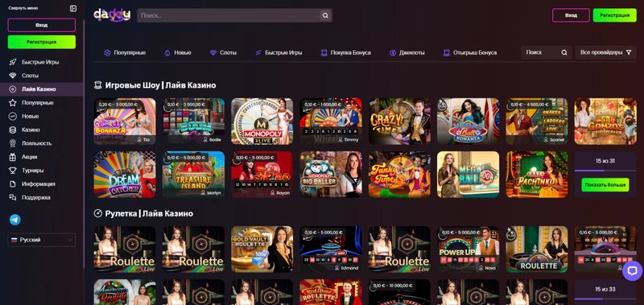Open Funky Time game thumbnail
This screenshot has height=305, width=644.
(399, 175)
